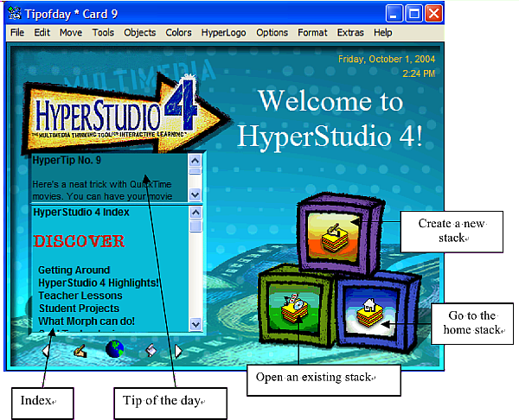
Task: Click the red DISCOVER heading
Action: coord(79,241)
